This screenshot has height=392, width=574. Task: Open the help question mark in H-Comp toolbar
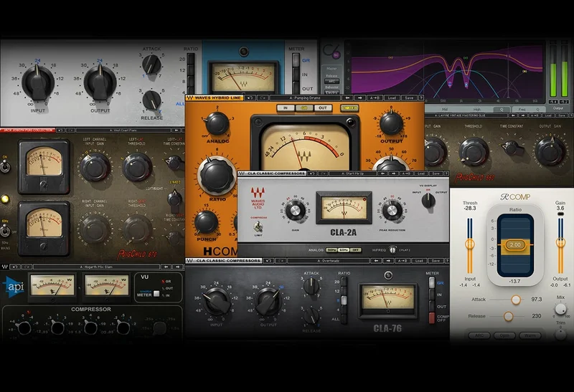(x=421, y=98)
